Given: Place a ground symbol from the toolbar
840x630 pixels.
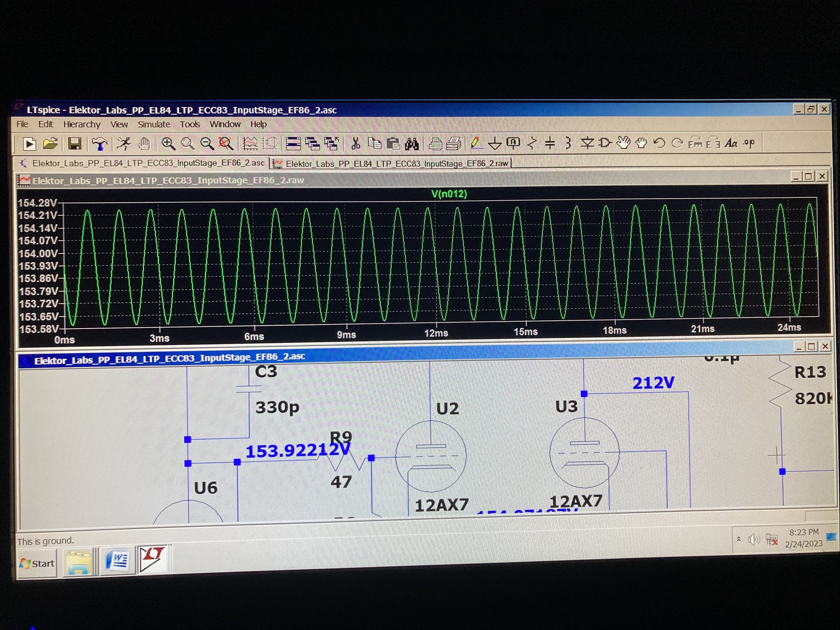Looking at the screenshot, I should [495, 144].
